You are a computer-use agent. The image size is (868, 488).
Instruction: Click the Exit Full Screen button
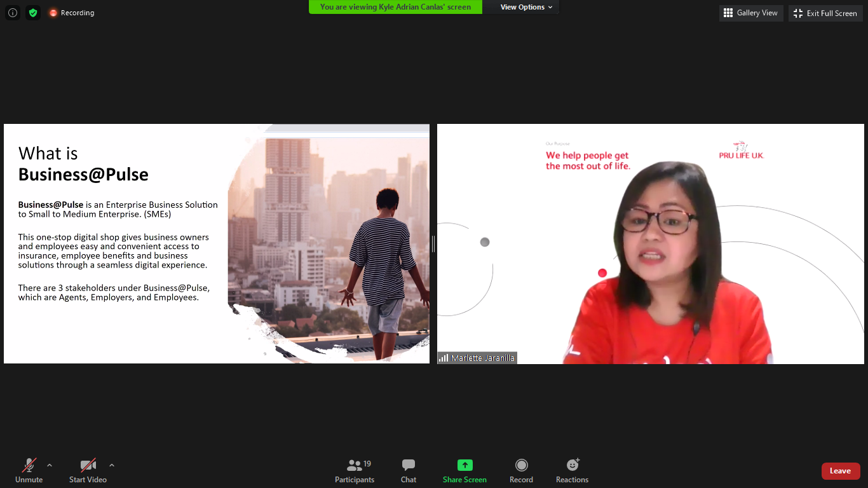coord(825,13)
